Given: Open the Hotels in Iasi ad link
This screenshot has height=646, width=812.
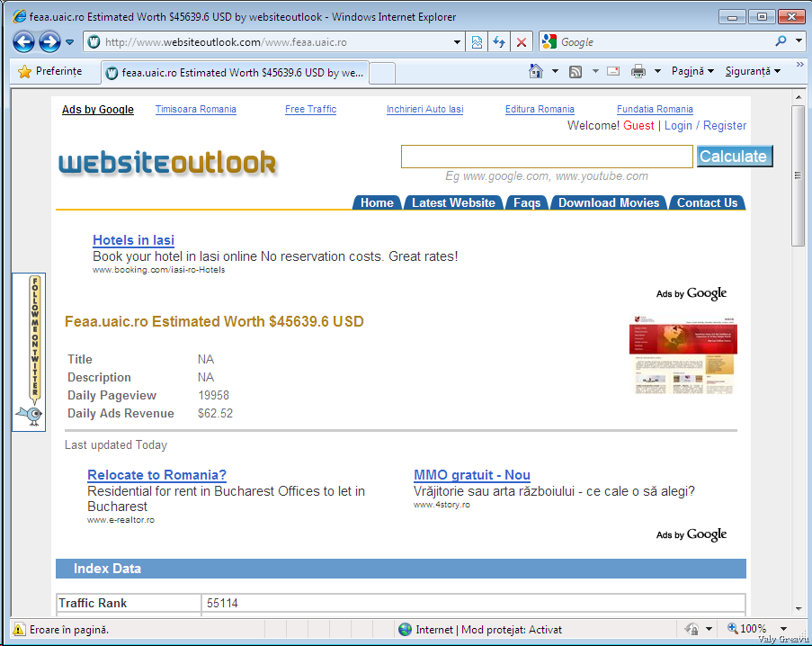Looking at the screenshot, I should tap(133, 240).
